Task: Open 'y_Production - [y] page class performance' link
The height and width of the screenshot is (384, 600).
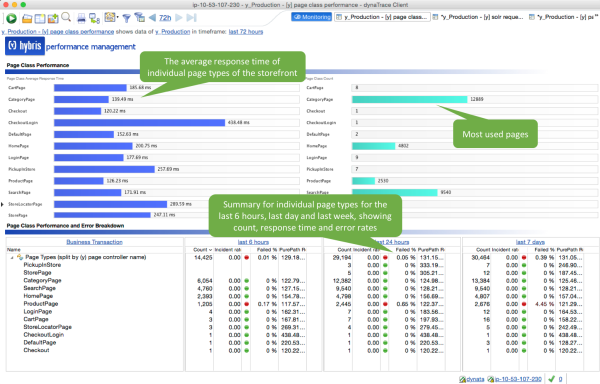Action: point(58,32)
